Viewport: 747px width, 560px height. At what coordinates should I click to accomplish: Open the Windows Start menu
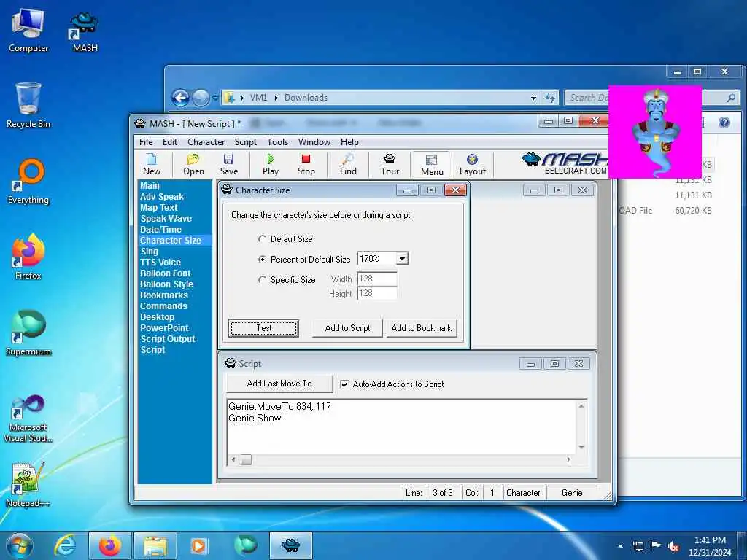click(20, 545)
